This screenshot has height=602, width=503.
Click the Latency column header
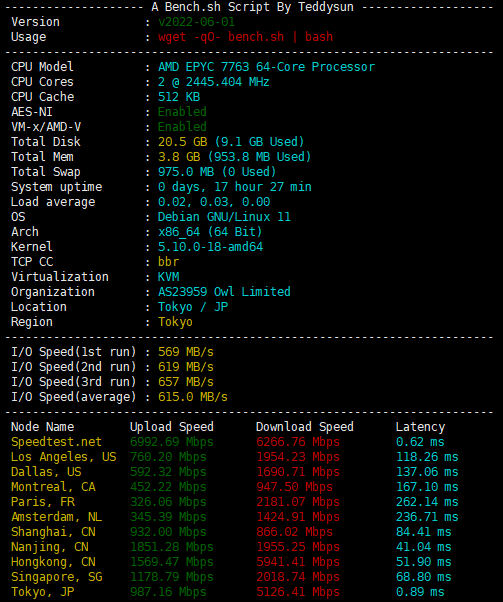(x=420, y=427)
